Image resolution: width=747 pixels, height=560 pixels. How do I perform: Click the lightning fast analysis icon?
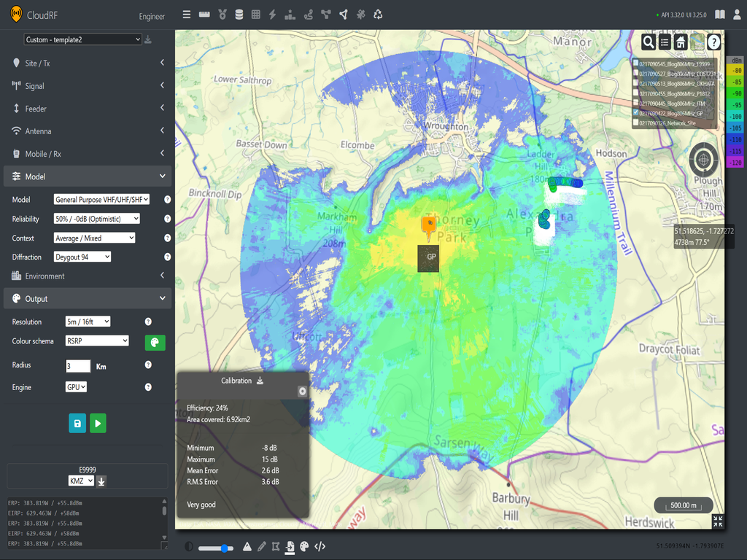pos(272,13)
